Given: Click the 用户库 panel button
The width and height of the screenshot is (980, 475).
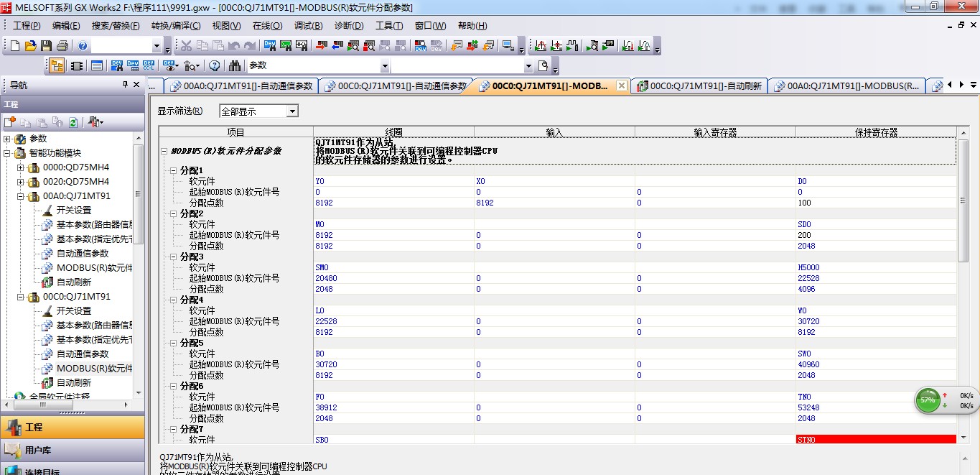Looking at the screenshot, I should (x=38, y=451).
